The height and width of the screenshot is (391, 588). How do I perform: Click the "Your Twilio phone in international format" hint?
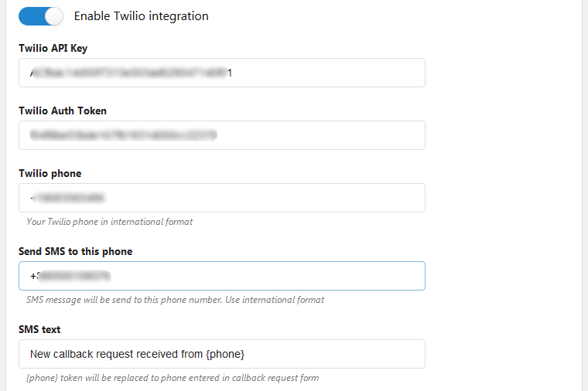(x=109, y=222)
